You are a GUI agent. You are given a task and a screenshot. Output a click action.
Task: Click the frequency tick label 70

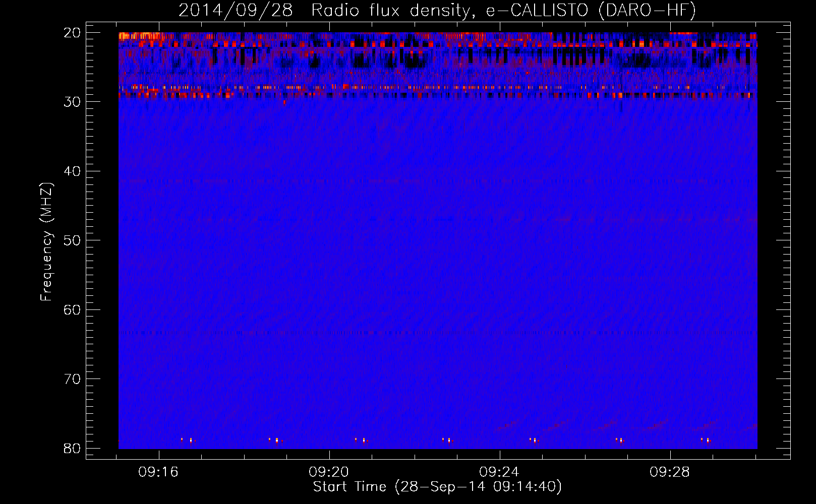73,379
